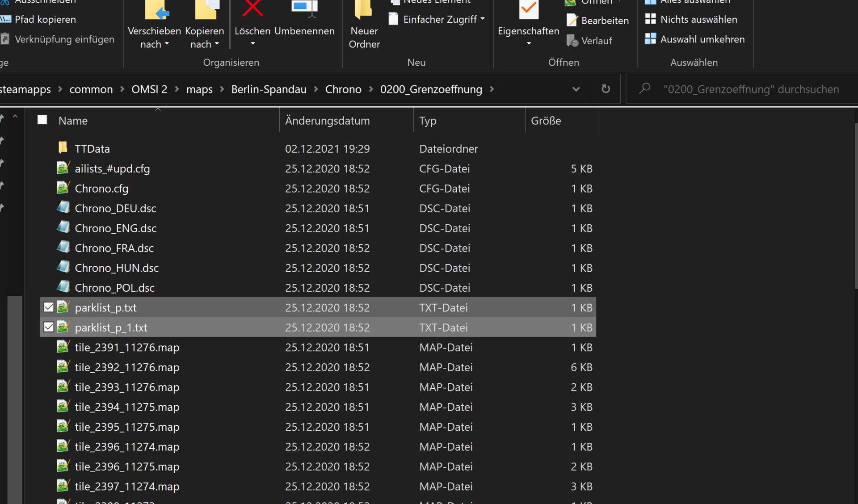Click the refresh icon beside address bar

pyautogui.click(x=606, y=89)
